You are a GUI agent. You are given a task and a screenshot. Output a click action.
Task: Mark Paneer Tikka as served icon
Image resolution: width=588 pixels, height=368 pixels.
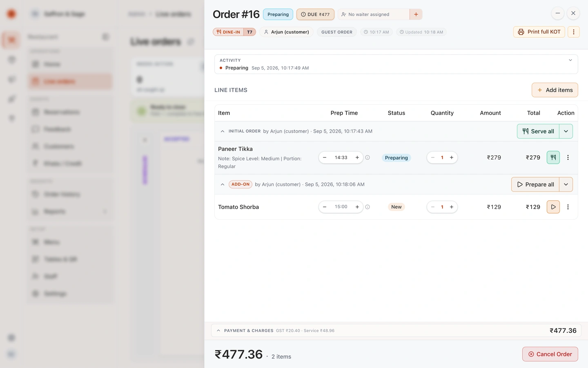click(x=553, y=157)
